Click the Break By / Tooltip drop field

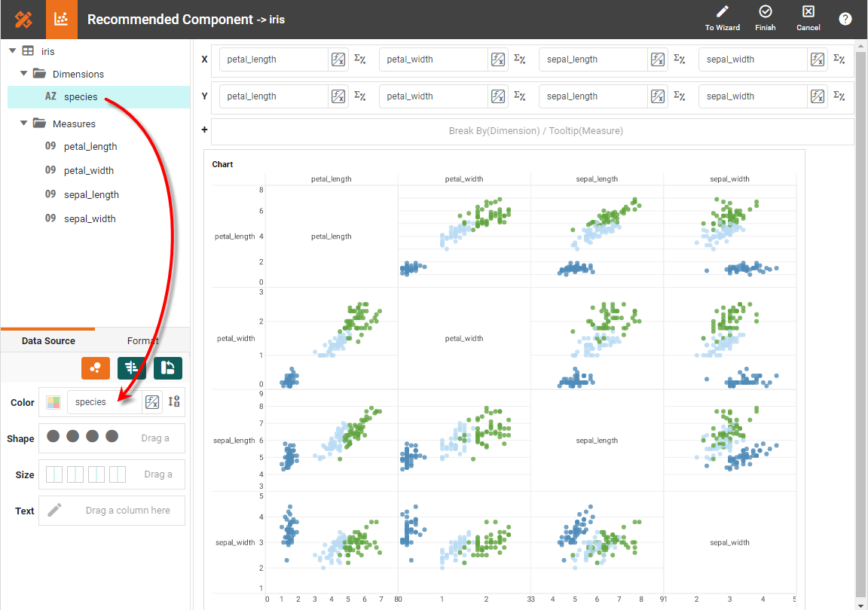[535, 131]
